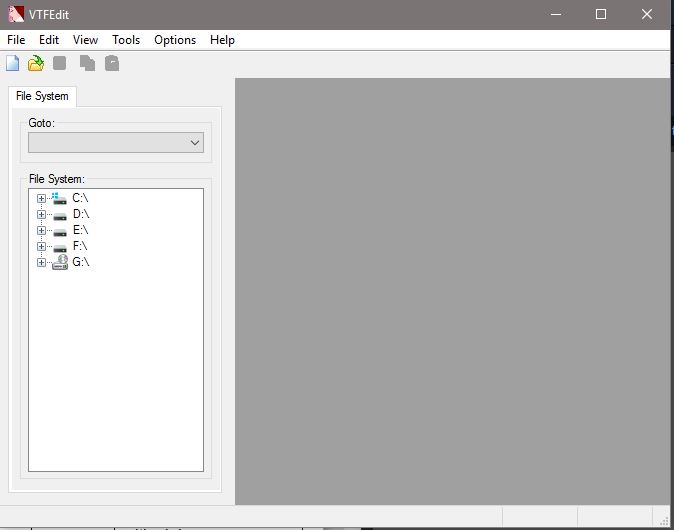This screenshot has width=674, height=530.
Task: Expand the D:\ drive node
Action: tap(41, 214)
